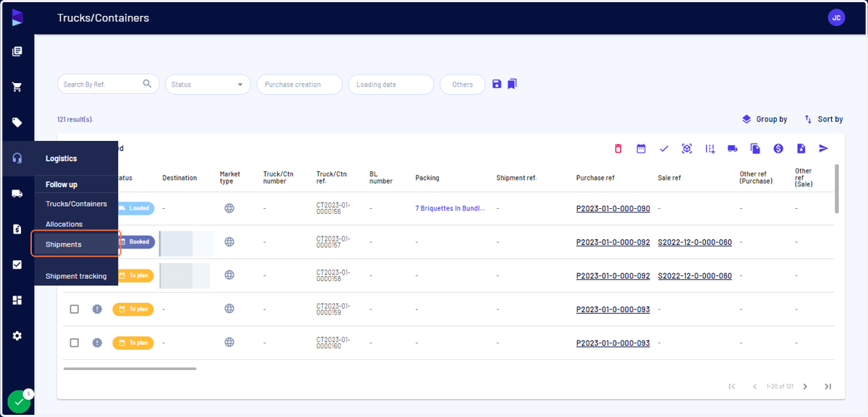
Task: Open the calendar icon in table toolbar
Action: [x=641, y=148]
